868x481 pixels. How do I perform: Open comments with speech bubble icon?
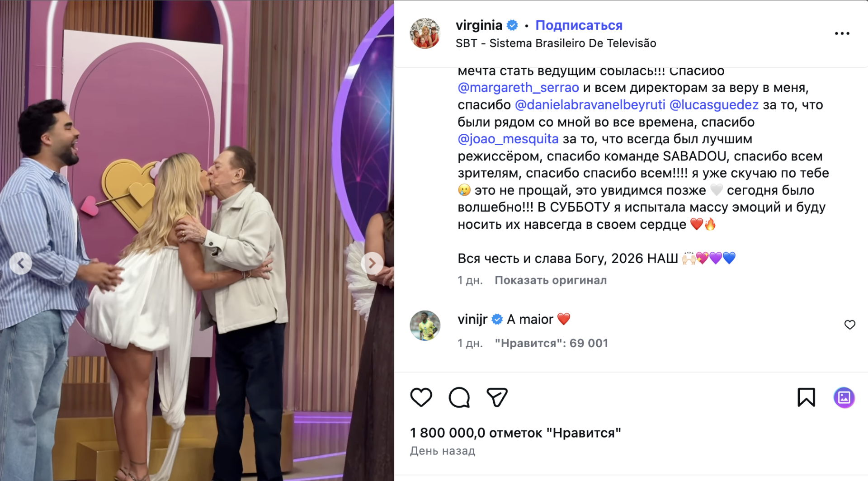click(x=459, y=397)
